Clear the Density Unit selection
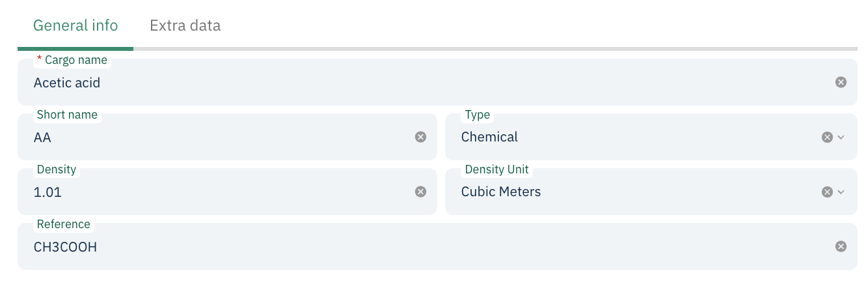 click(x=827, y=192)
